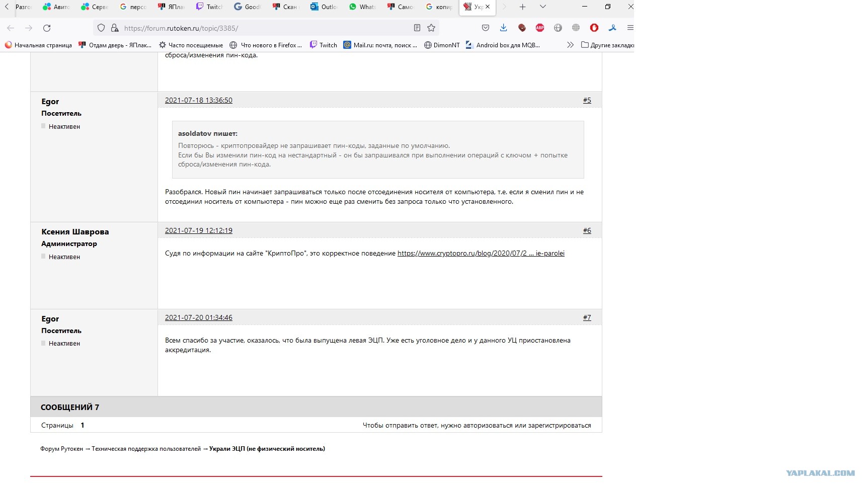Go back using the back arrow
The width and height of the screenshot is (868, 488).
[11, 28]
